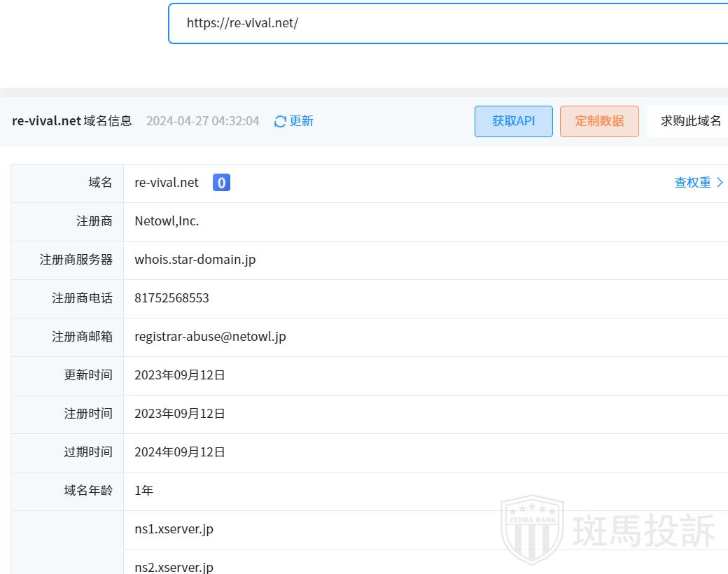728x574 pixels.
Task: Select the whois.star-domain.jp server value
Action: point(195,260)
